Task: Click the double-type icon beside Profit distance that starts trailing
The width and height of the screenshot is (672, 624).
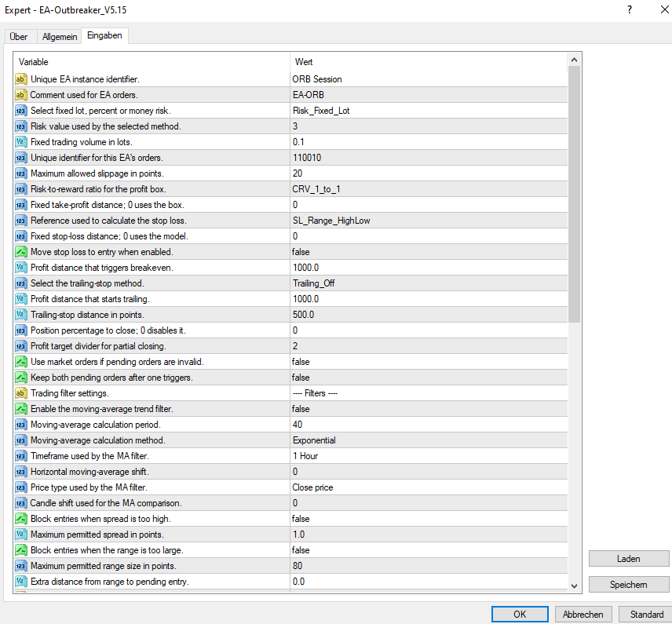Action: 21,299
